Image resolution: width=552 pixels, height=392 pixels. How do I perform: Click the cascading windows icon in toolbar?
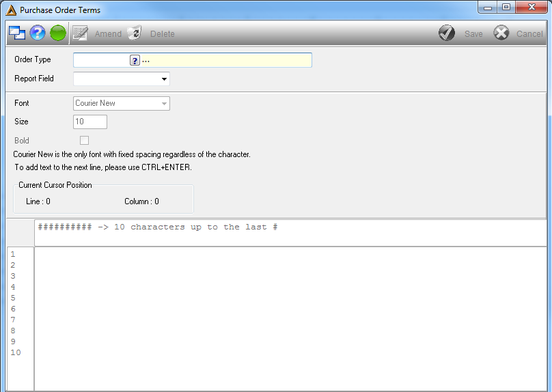click(17, 33)
